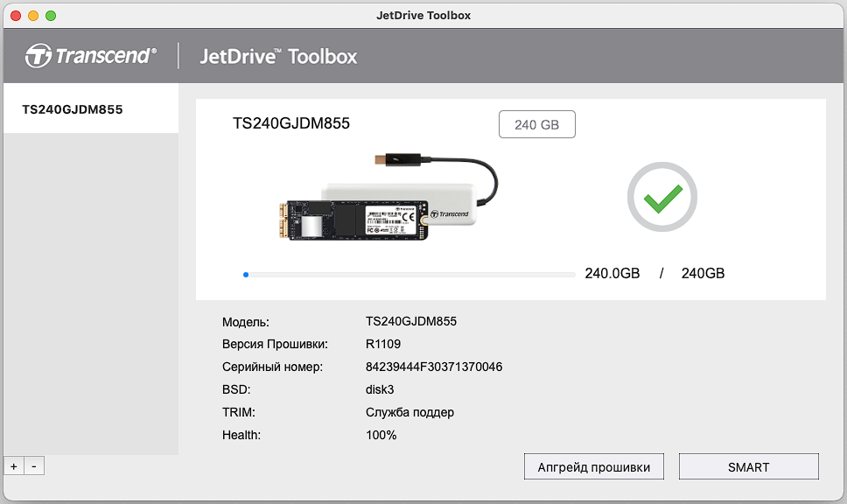The image size is (847, 504).
Task: Click the green checkmark status icon
Action: click(x=662, y=197)
